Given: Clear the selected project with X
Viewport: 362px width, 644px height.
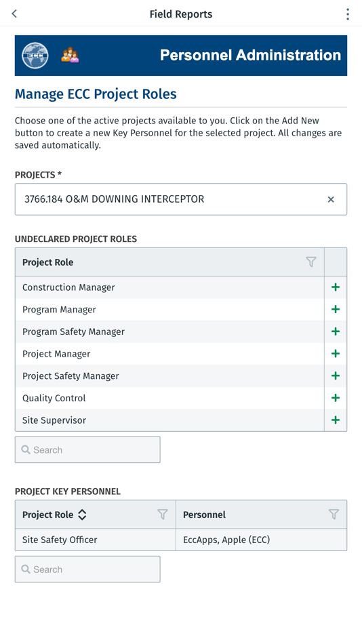Looking at the screenshot, I should (x=331, y=199).
